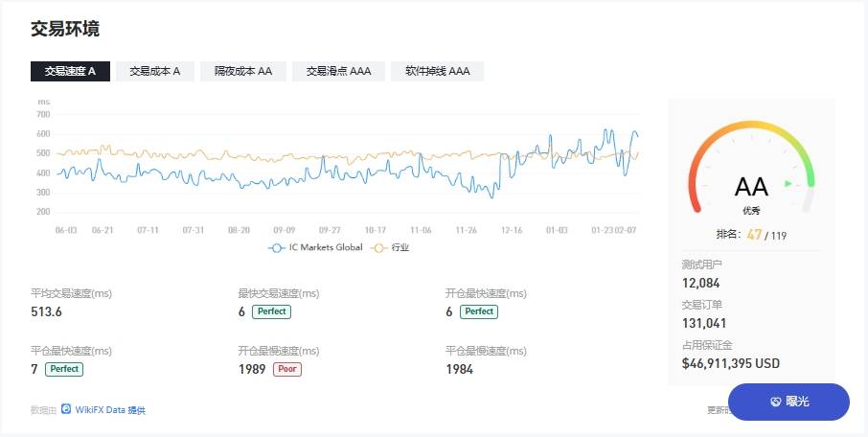The width and height of the screenshot is (868, 437).
Task: Click the 曝光 button
Action: (x=788, y=402)
